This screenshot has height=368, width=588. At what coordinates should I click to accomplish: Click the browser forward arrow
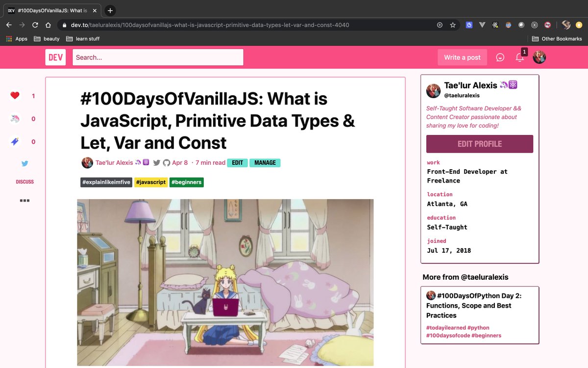(x=22, y=25)
